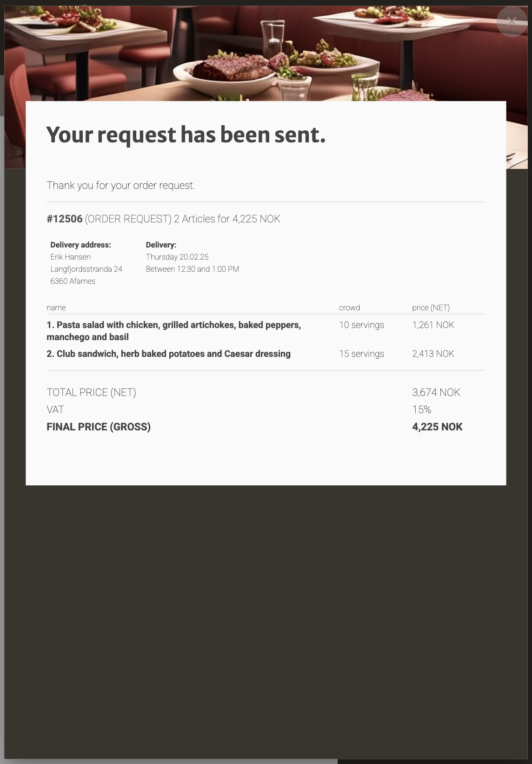Screen dimensions: 532x764
Task: Click the 'Your request has been sent.' heading
Action: [186, 135]
